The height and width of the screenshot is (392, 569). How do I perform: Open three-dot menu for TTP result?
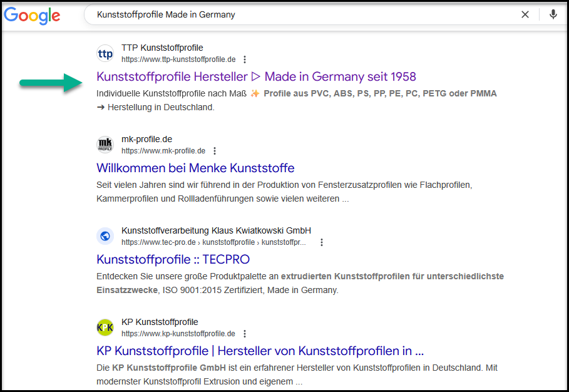[245, 59]
